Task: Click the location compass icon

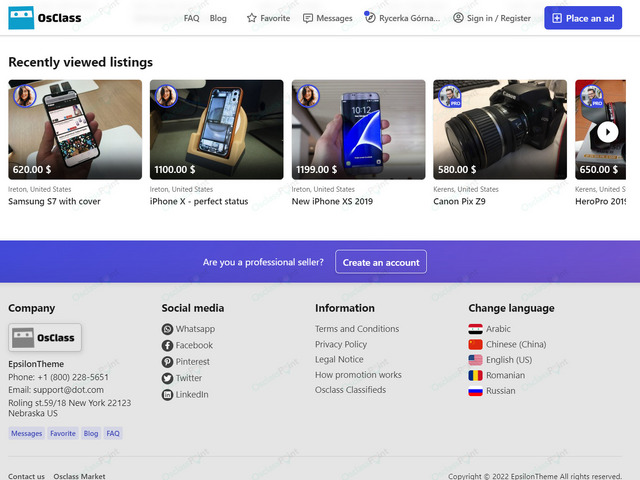Action: click(370, 18)
